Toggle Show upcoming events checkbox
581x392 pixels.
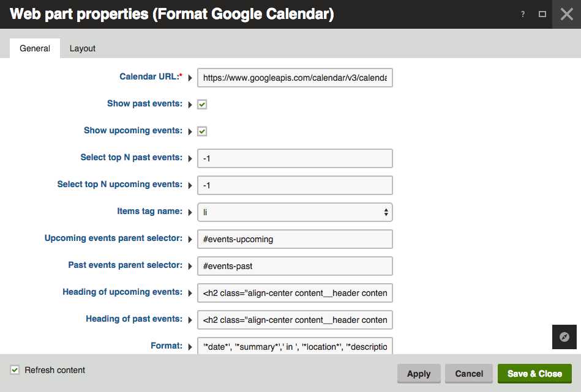pos(202,131)
